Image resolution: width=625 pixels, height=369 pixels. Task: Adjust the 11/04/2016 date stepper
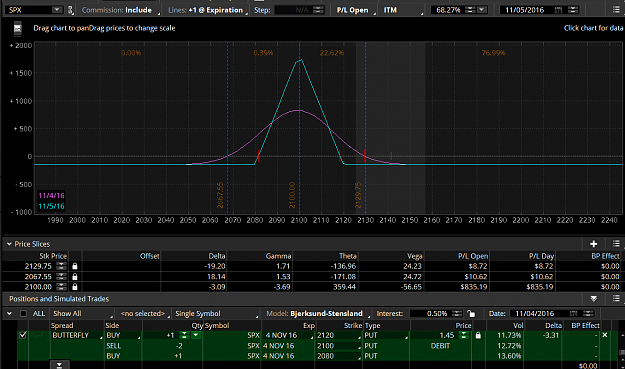(x=588, y=314)
